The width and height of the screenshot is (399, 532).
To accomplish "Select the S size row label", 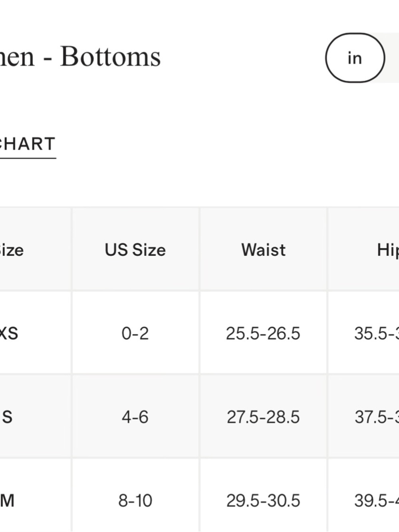I will 7,417.
